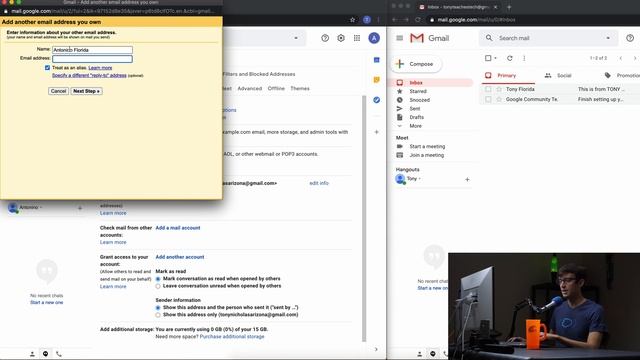The image size is (640, 360).
Task: Click Cancel in the add email dialog
Action: coord(58,91)
